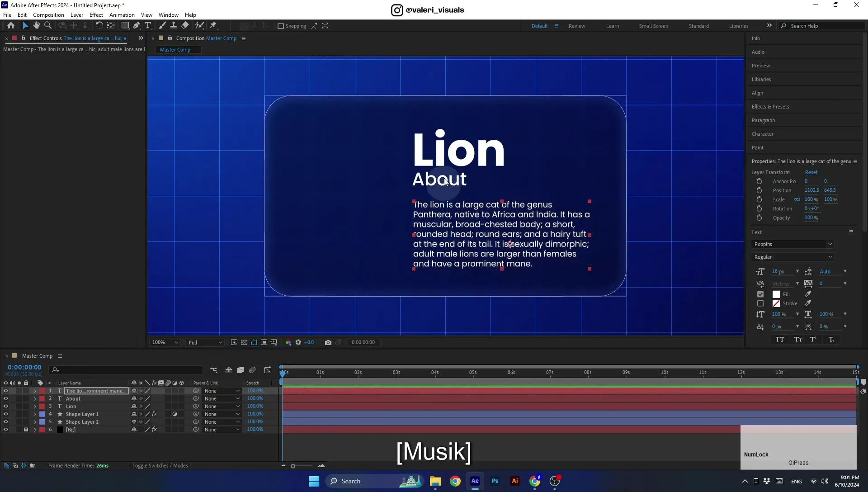Open the Regular font style dropdown

tap(793, 257)
